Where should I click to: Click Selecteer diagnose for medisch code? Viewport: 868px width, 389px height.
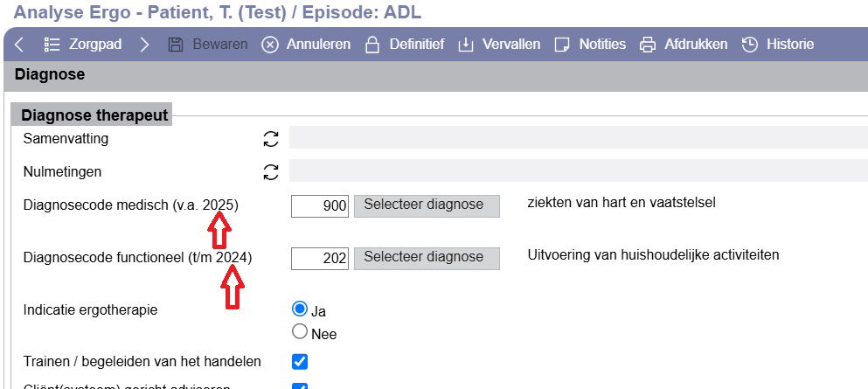click(x=427, y=205)
